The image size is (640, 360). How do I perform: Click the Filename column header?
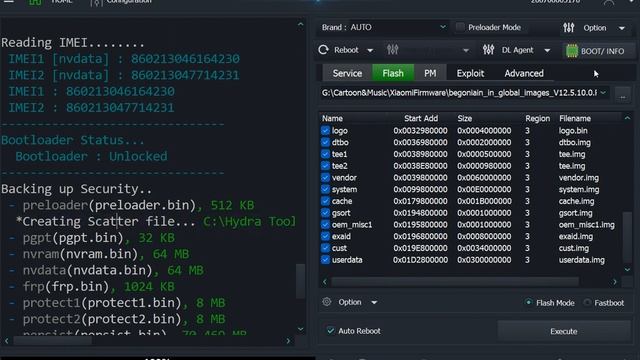(575, 118)
